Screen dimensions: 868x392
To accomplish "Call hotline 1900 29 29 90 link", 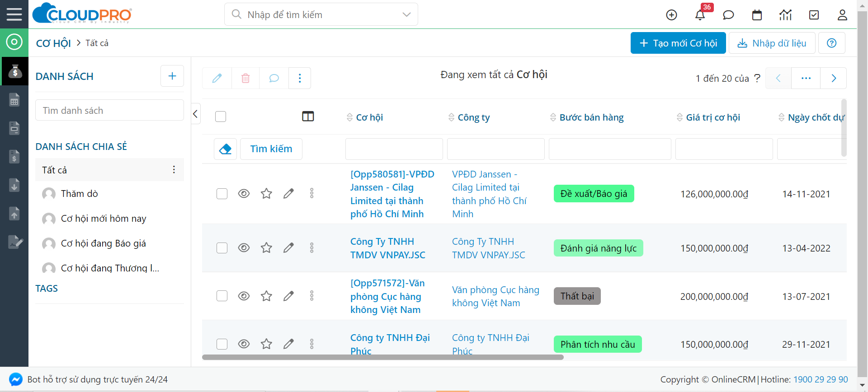I will [821, 379].
